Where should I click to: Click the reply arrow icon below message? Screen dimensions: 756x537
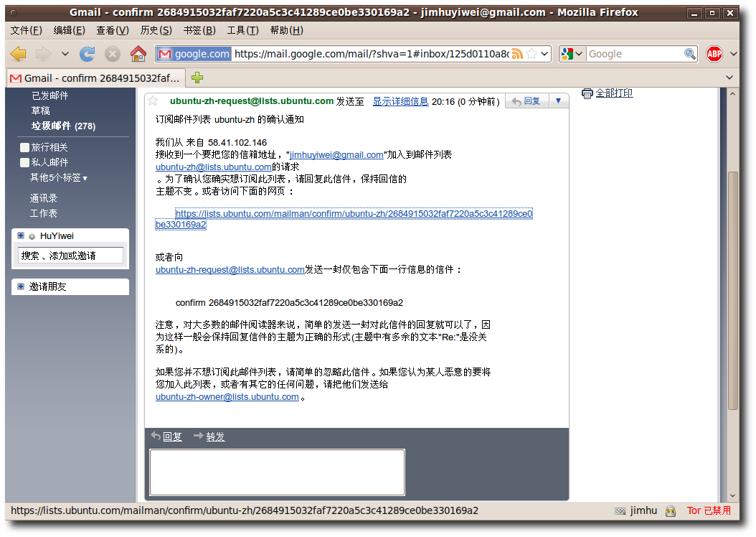coord(156,436)
